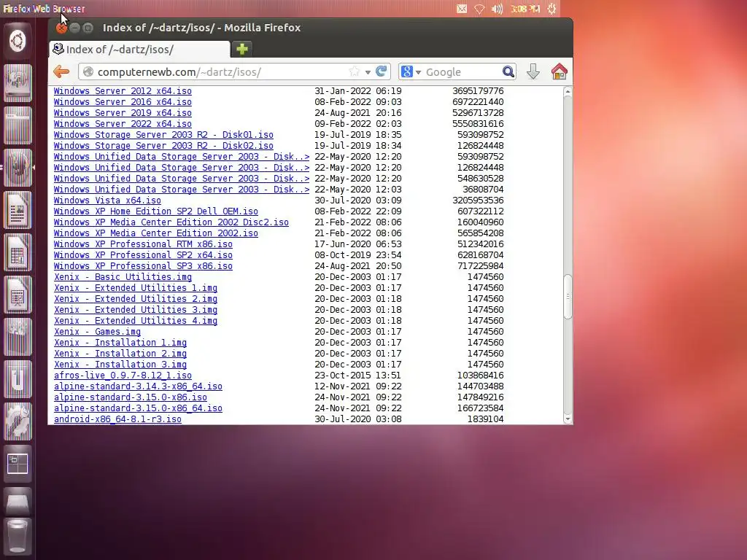Open Unified Data Storage link sized 36808704
The image size is (747, 560).
[x=182, y=190]
